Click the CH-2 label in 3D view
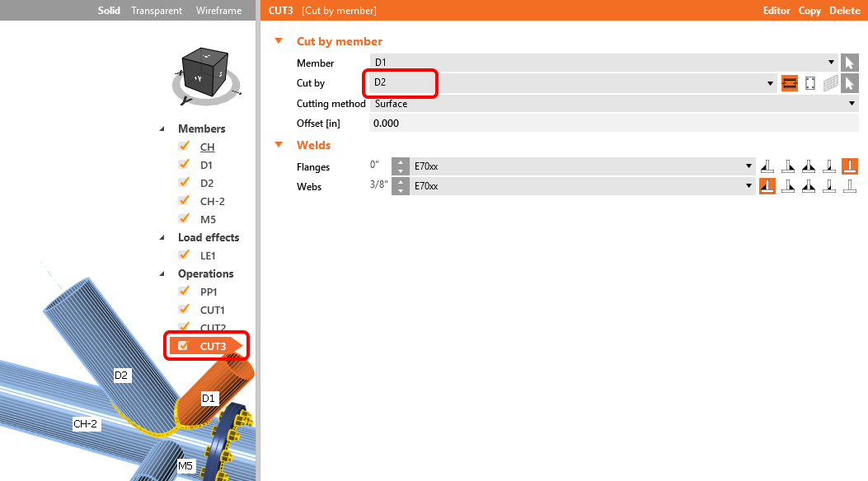 pos(85,424)
